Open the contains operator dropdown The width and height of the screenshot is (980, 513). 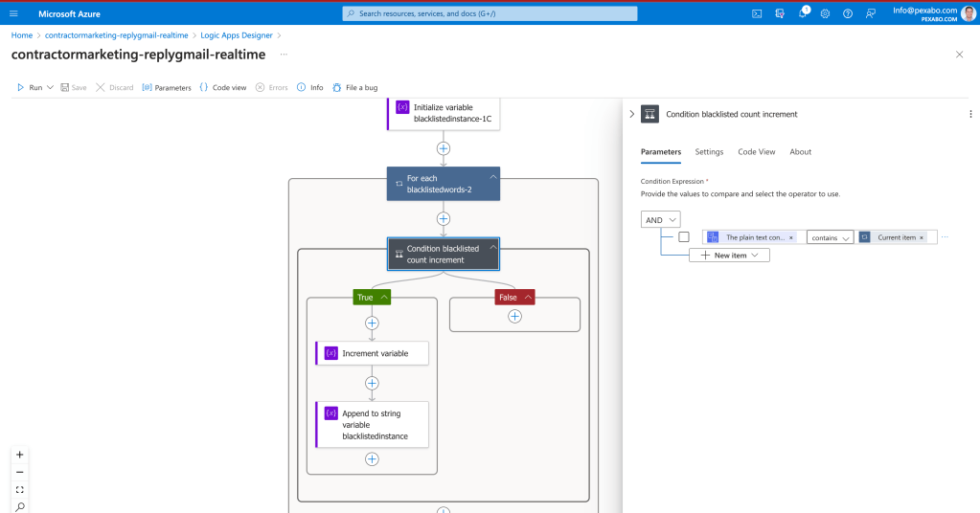(830, 237)
